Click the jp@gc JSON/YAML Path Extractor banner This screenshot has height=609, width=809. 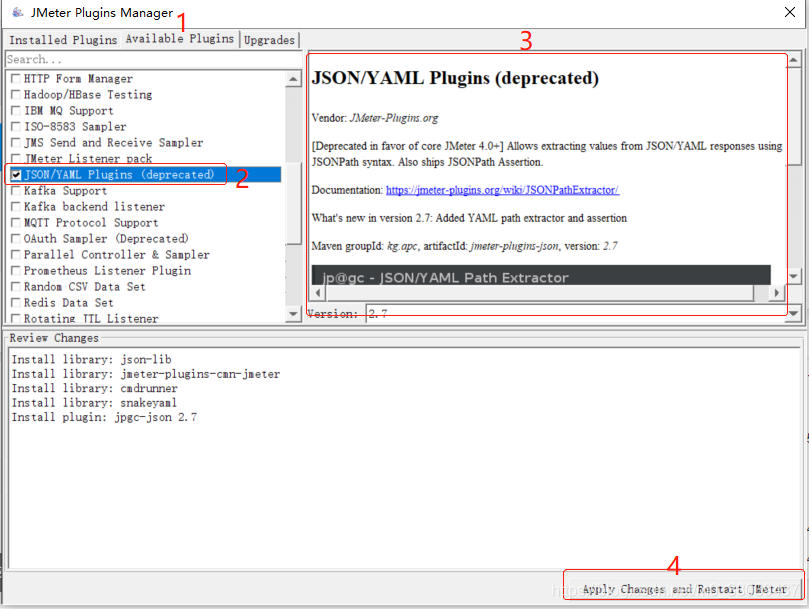[x=541, y=276]
